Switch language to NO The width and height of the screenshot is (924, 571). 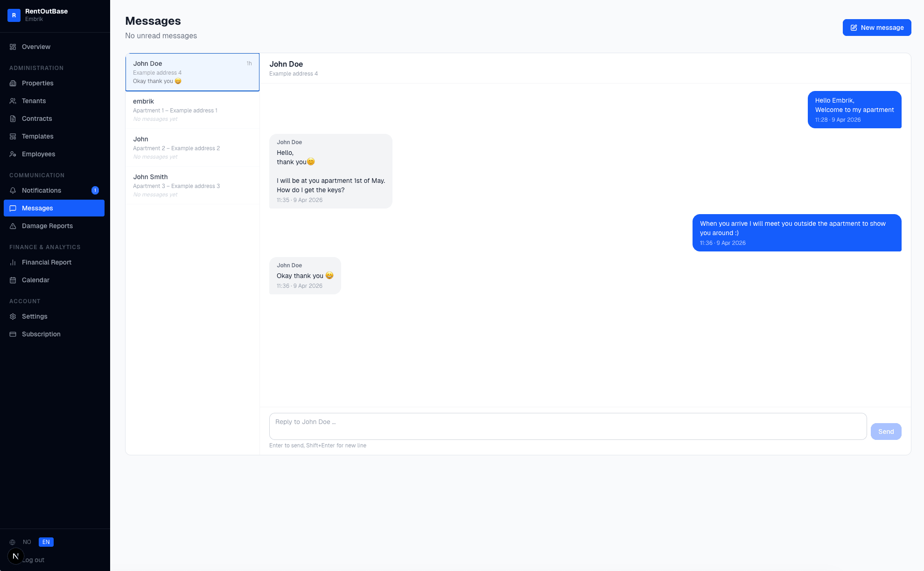click(27, 542)
